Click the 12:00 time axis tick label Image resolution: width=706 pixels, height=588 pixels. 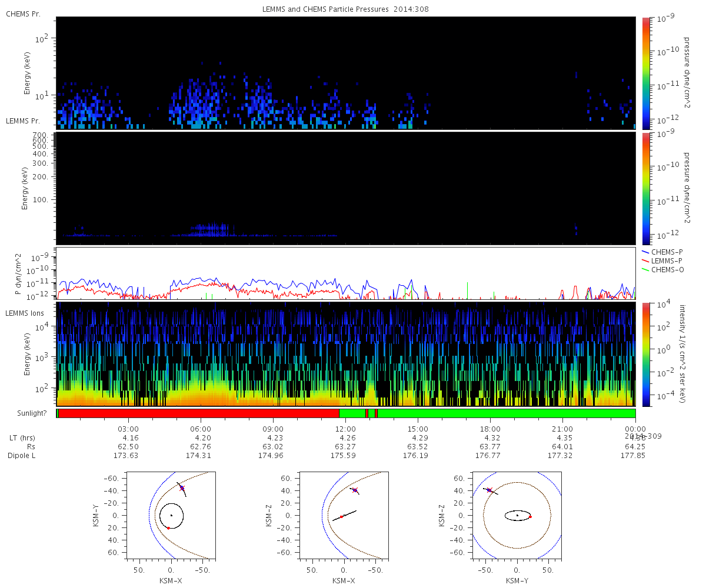coord(346,429)
